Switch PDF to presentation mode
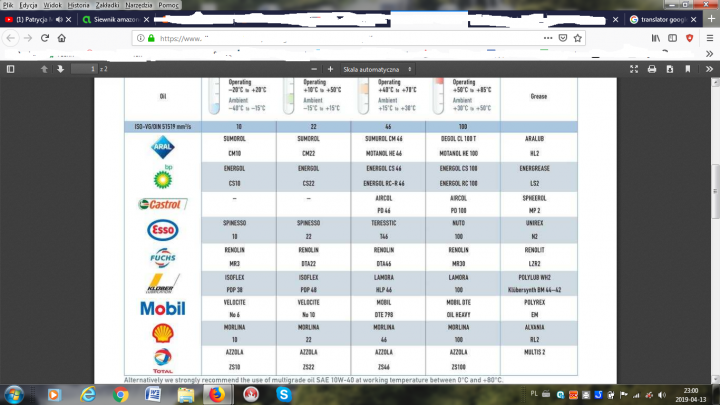The height and width of the screenshot is (405, 720). [x=631, y=69]
